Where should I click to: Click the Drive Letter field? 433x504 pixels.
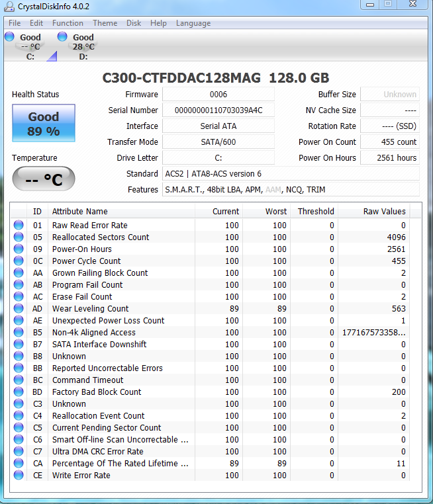(x=218, y=158)
